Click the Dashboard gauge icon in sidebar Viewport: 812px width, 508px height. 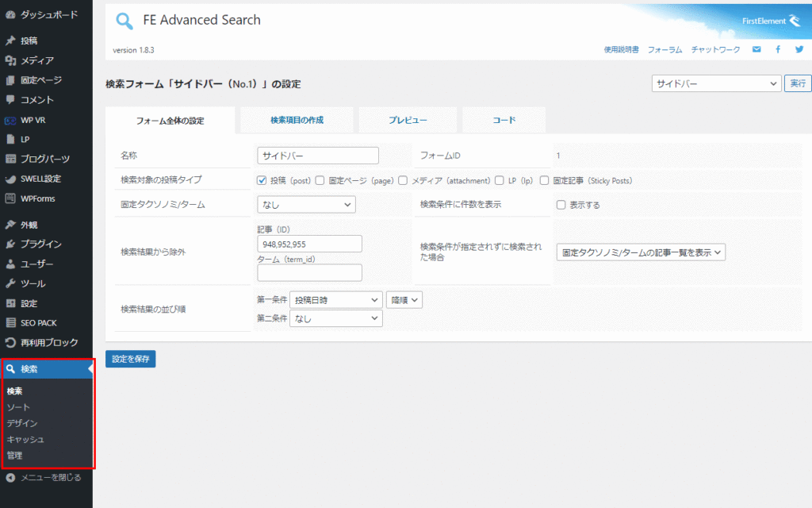click(x=10, y=15)
